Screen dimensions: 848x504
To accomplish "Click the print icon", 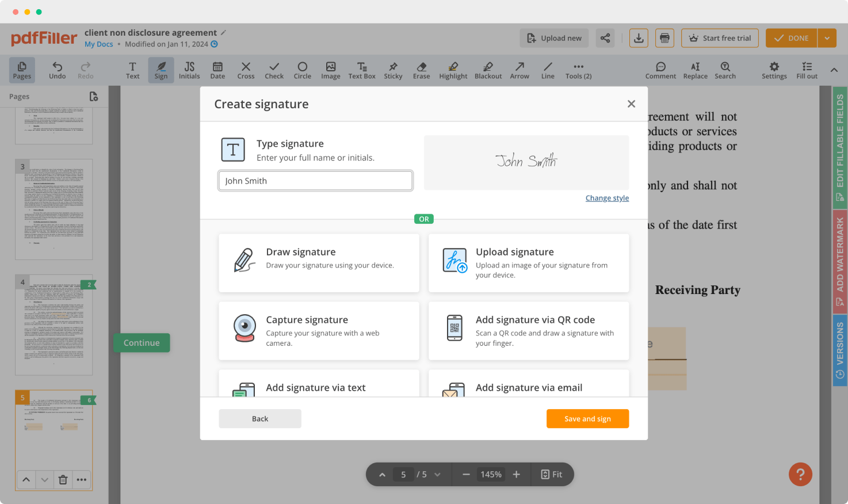I will 664,38.
